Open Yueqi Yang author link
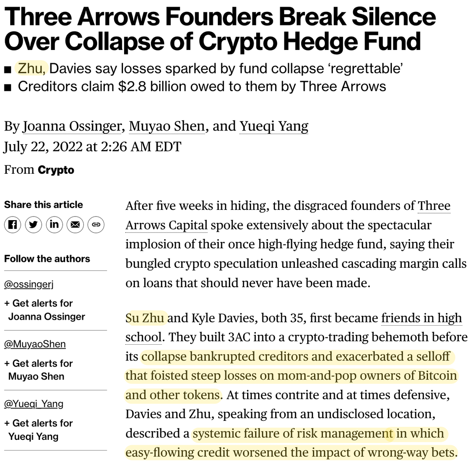This screenshot has width=476, height=470. 274,126
